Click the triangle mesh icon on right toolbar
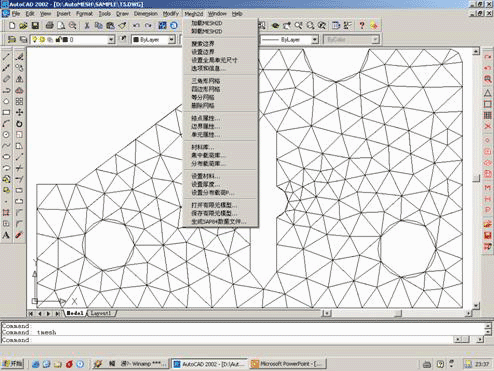Screen dimensions: 494x371 (x=487, y=93)
